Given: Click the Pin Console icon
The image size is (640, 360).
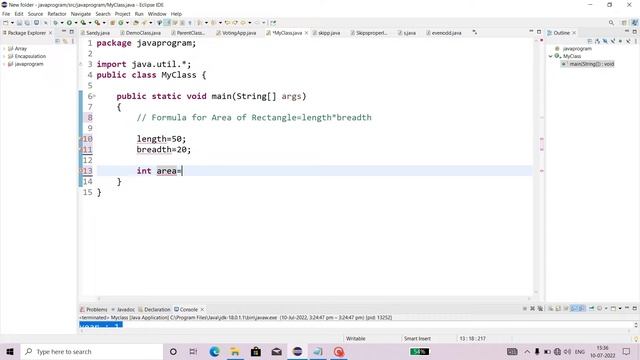Looking at the screenshot, I should tap(591, 309).
